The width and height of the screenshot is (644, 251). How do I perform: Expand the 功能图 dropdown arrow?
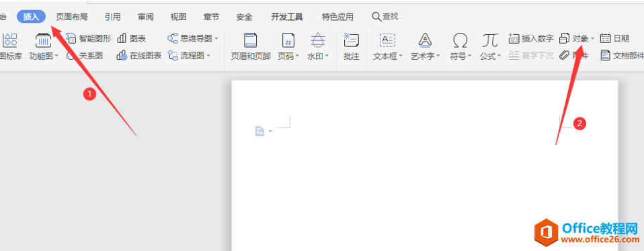[56, 56]
